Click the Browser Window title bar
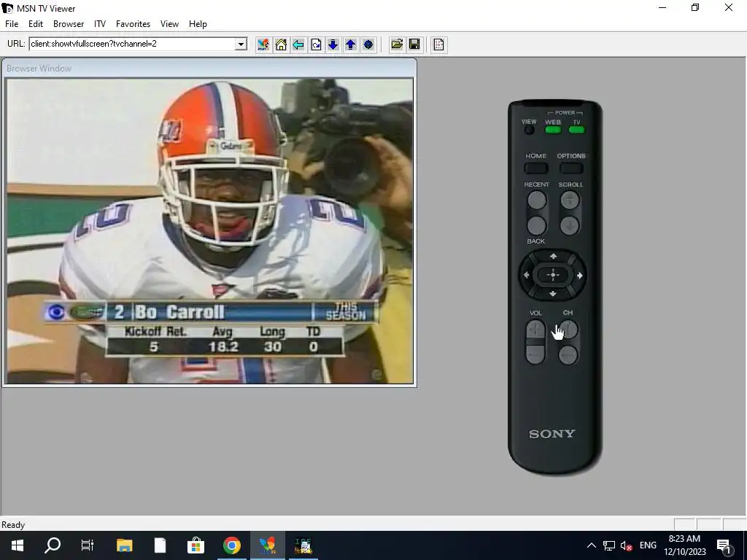The width and height of the screenshot is (747, 560). pos(209,68)
